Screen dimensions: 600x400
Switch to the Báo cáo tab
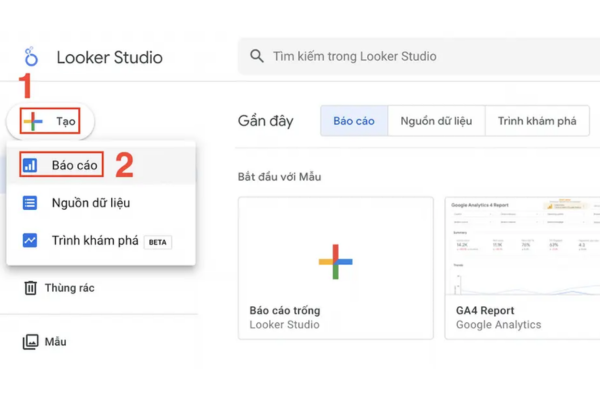354,121
